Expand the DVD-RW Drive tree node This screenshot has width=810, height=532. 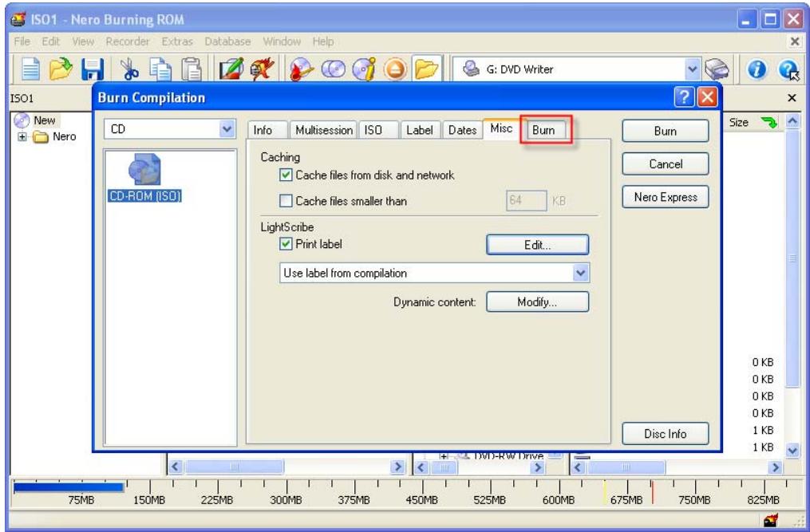[x=443, y=456]
